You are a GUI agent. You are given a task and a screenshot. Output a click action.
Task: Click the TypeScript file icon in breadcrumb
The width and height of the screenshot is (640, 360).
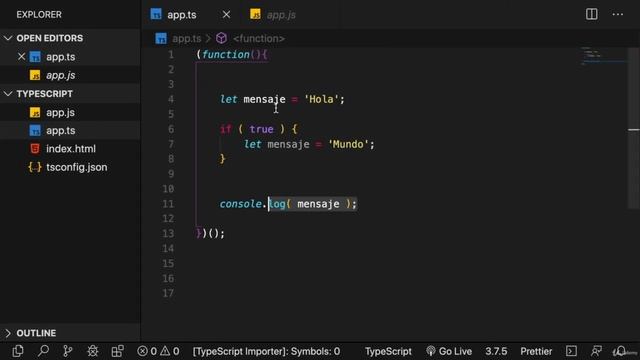click(x=161, y=38)
